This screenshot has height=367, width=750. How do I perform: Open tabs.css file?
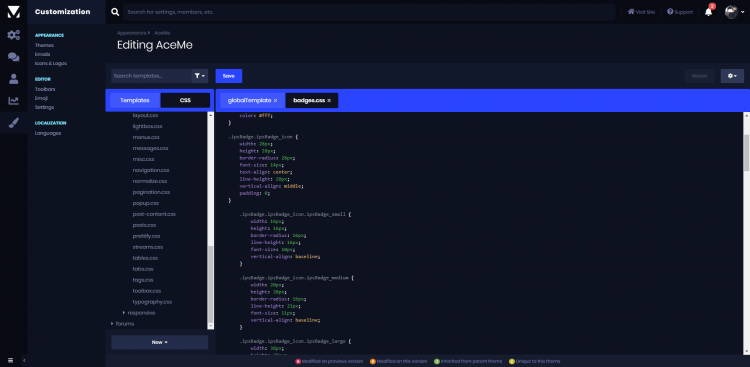143,269
